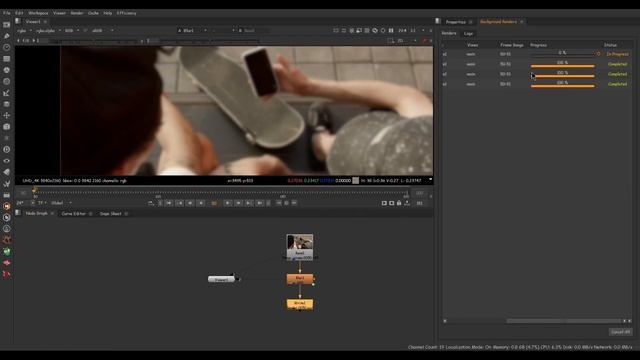Screen dimensions: 640x360
Task: Select the Write1 node in the graph
Action: coord(300,304)
